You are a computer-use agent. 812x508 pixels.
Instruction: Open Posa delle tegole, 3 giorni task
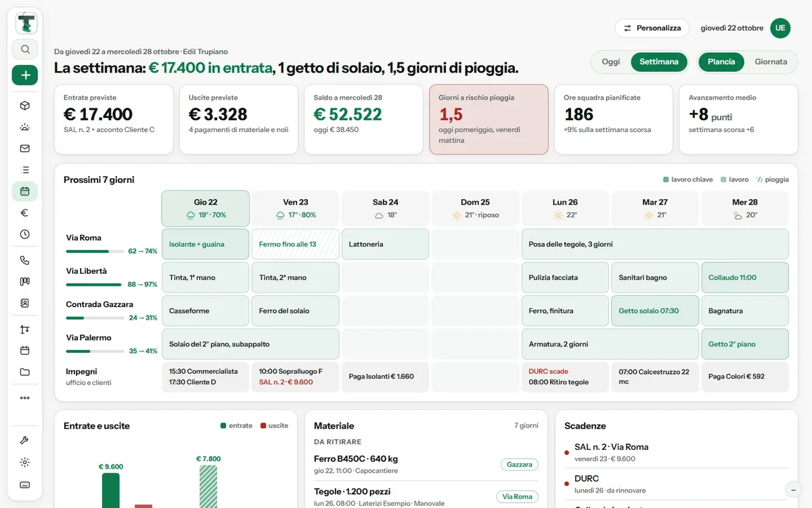655,244
